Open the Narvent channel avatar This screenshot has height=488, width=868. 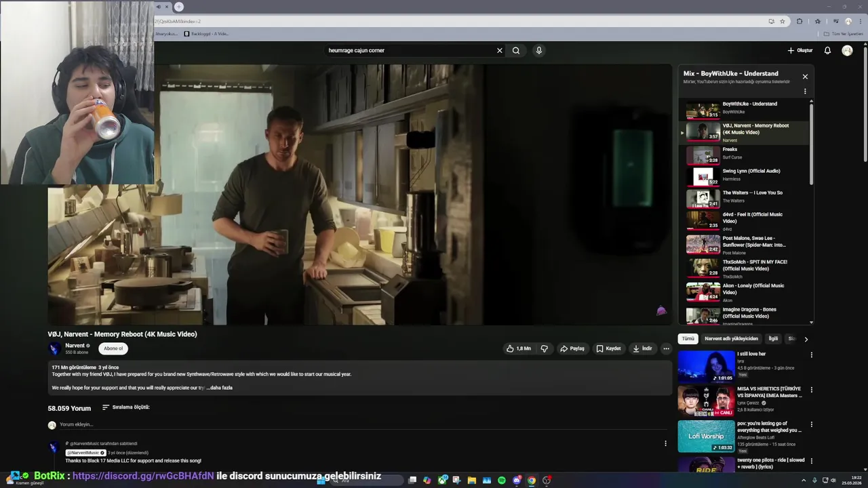(54, 349)
